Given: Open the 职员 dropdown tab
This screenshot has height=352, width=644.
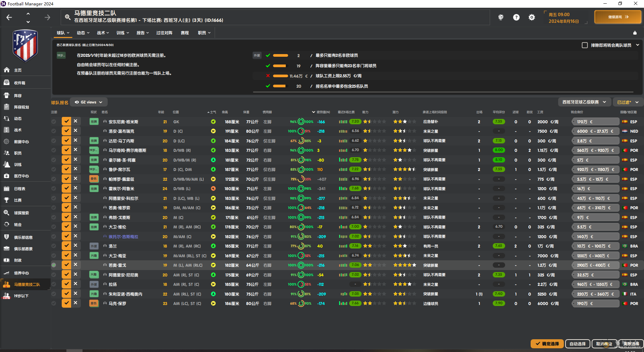Looking at the screenshot, I should pyautogui.click(x=204, y=33).
